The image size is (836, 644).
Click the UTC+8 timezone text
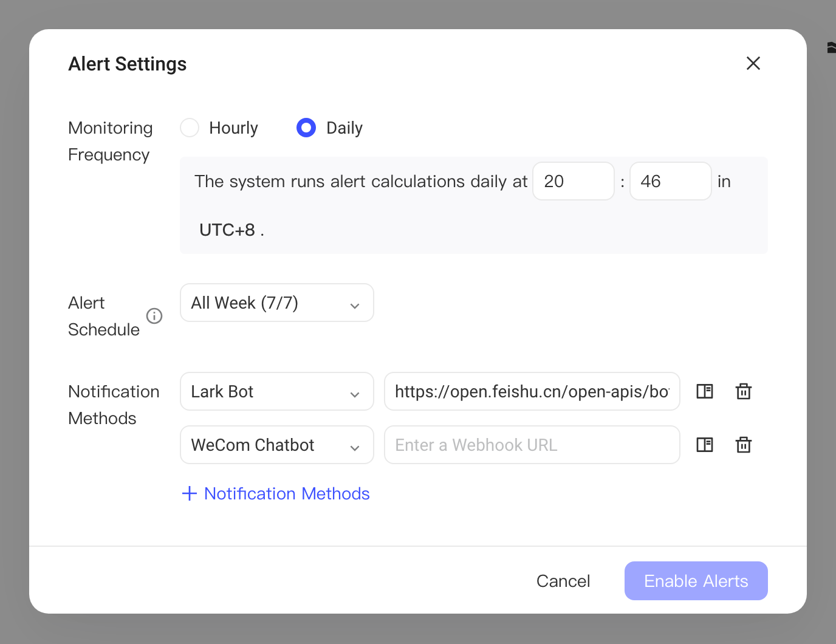(227, 230)
